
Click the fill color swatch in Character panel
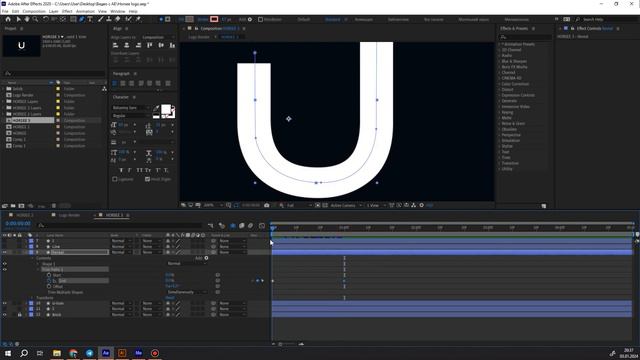pyautogui.click(x=166, y=109)
